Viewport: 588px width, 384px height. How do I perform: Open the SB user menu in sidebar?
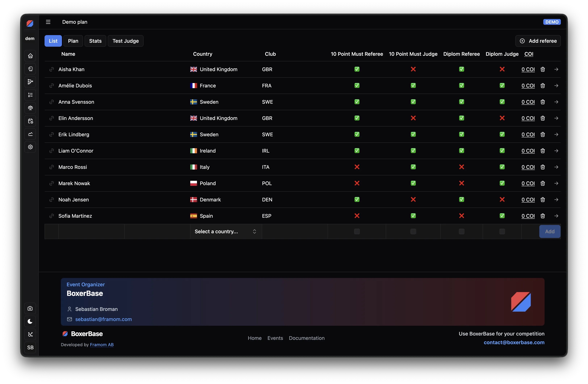point(30,347)
